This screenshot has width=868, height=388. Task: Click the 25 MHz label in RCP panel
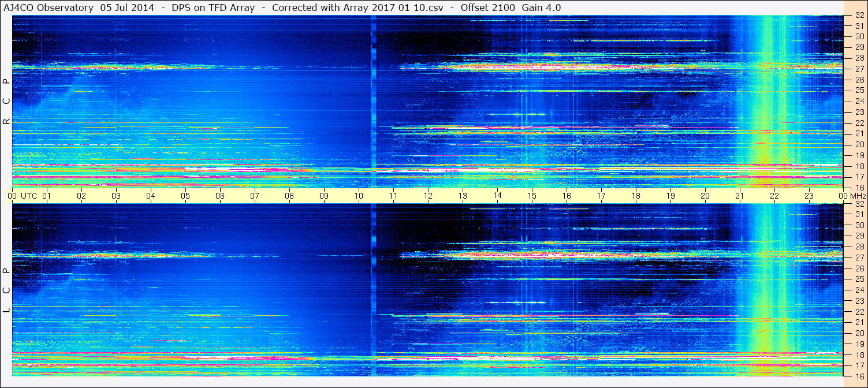click(x=859, y=91)
